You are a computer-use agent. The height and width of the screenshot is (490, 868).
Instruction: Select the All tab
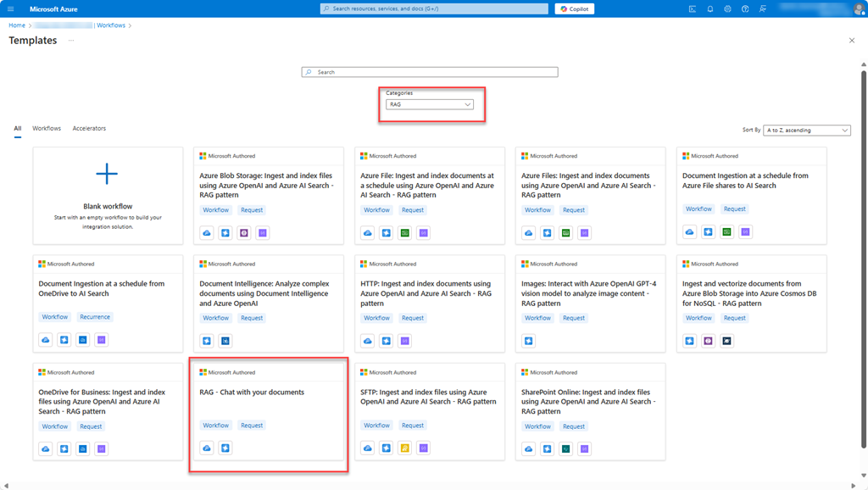click(17, 129)
